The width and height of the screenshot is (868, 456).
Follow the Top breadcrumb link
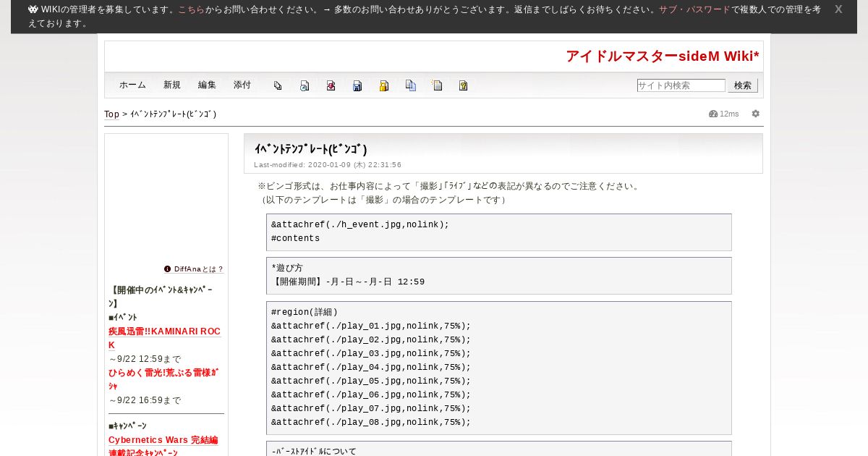[111, 114]
